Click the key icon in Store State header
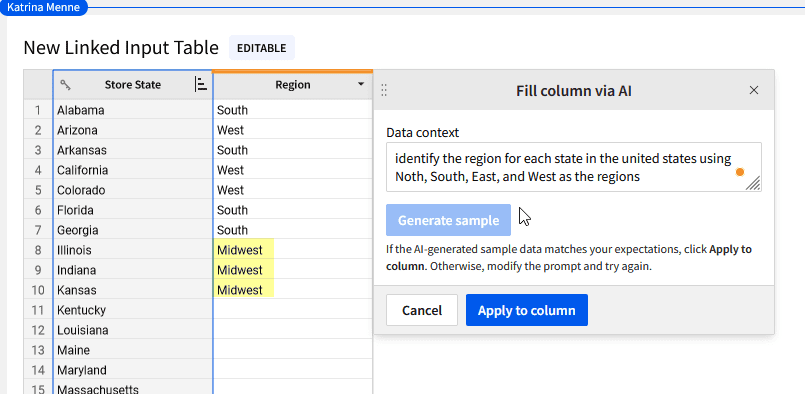Image resolution: width=805 pixels, height=394 pixels. (65, 84)
